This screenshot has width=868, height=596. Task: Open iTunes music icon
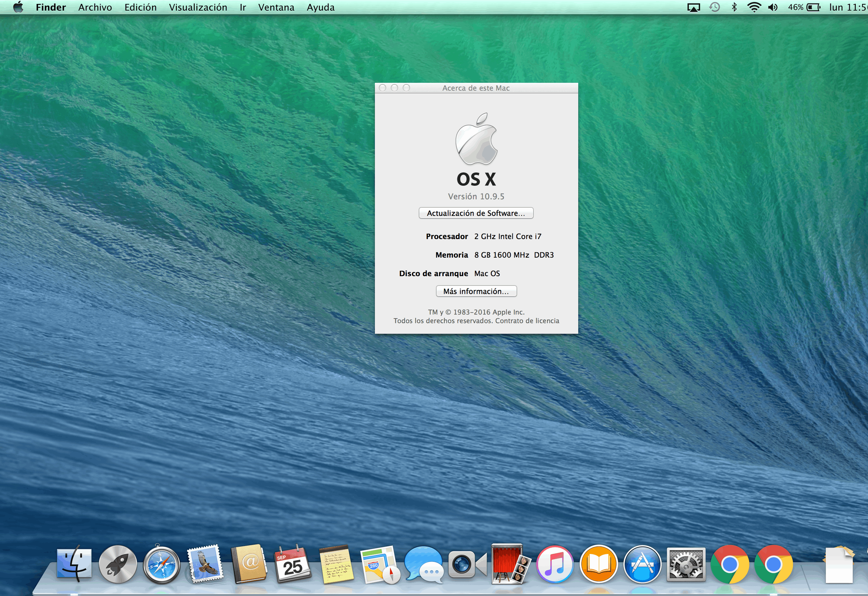tap(555, 564)
